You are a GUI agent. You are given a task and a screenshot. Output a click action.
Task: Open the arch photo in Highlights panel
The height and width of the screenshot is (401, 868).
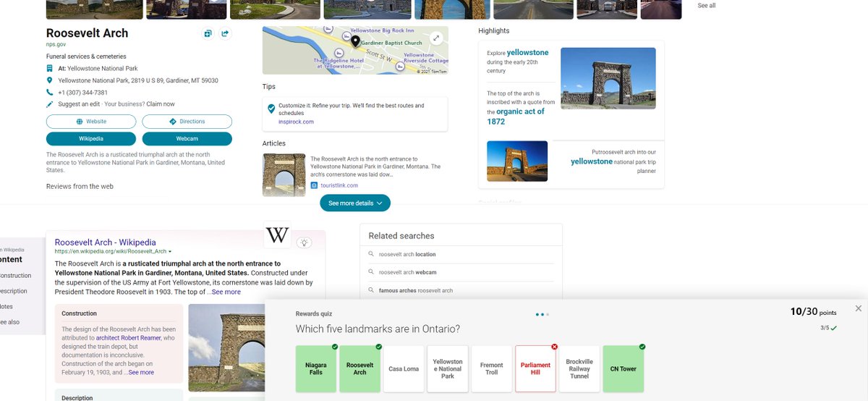[608, 78]
